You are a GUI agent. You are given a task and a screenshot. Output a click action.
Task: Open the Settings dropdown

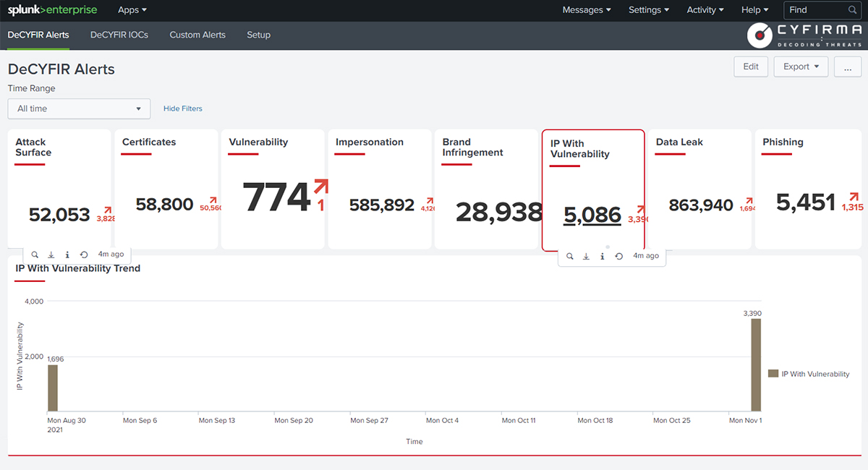coord(649,10)
